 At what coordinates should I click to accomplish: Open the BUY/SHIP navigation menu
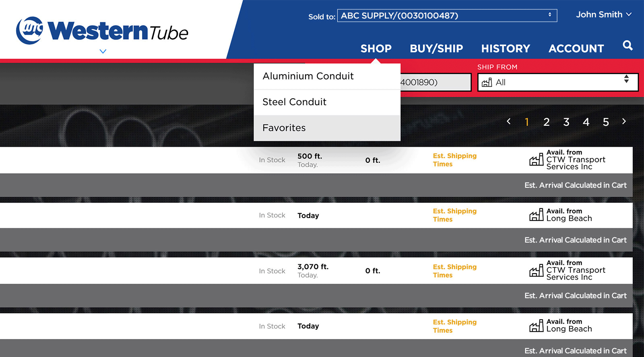[436, 49]
